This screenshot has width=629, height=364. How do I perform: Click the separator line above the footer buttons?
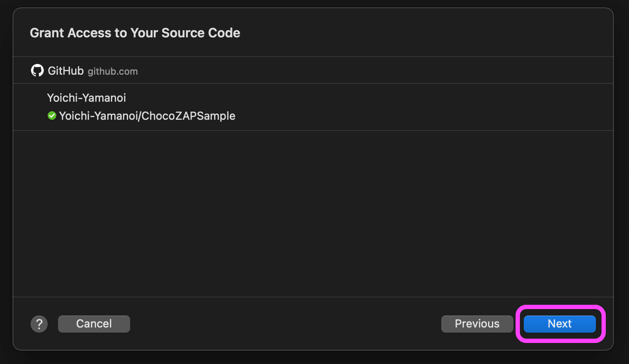[x=313, y=297]
